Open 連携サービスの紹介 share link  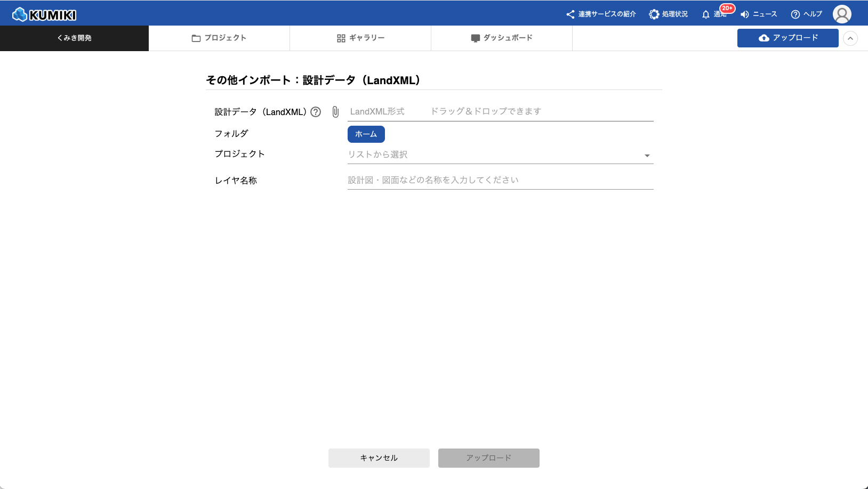pyautogui.click(x=601, y=14)
